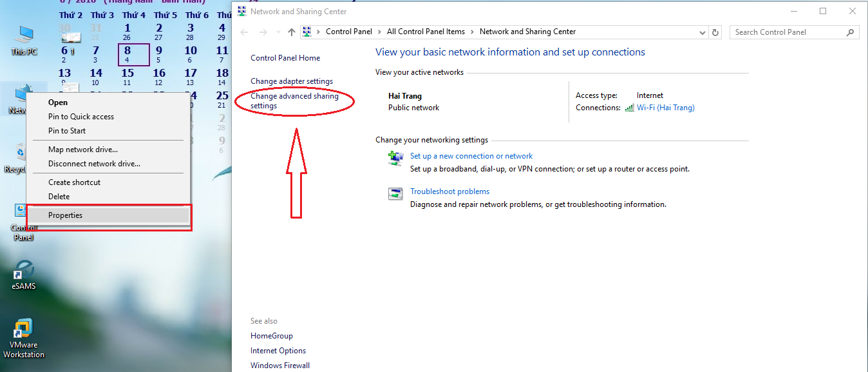Open the Wi-Fi (Hai Trang) connection link
Viewport: 868px width, 372px height.
pos(666,108)
